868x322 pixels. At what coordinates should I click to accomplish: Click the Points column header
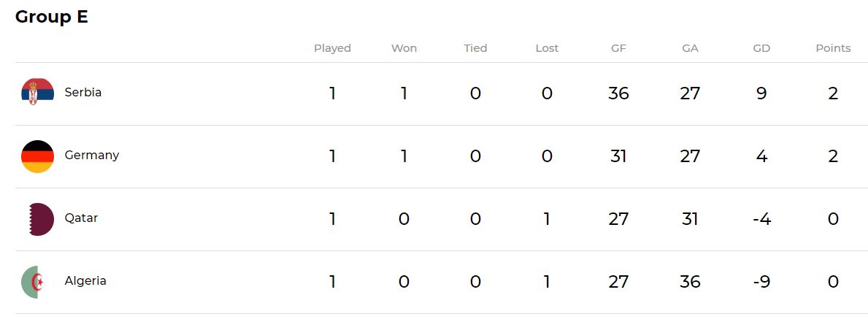pos(833,48)
